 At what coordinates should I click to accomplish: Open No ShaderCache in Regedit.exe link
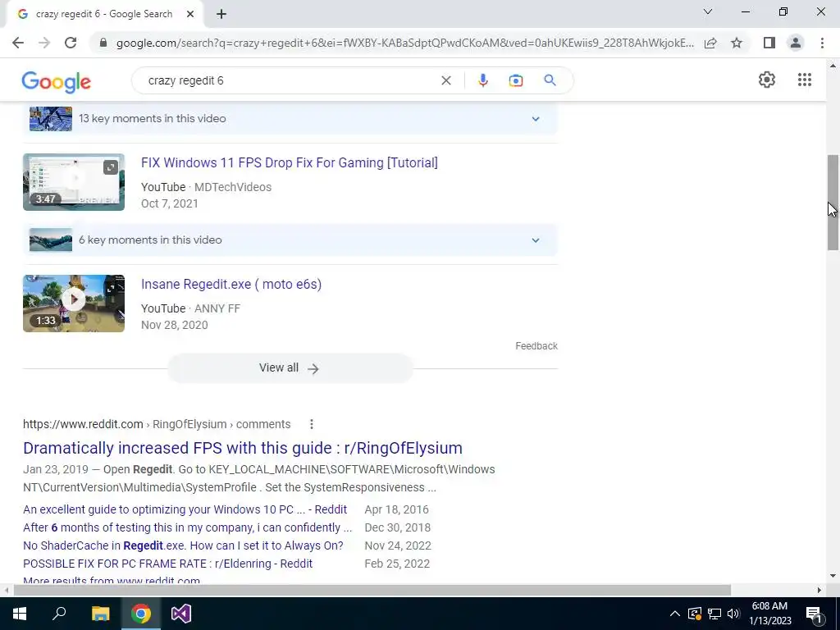pos(183,546)
